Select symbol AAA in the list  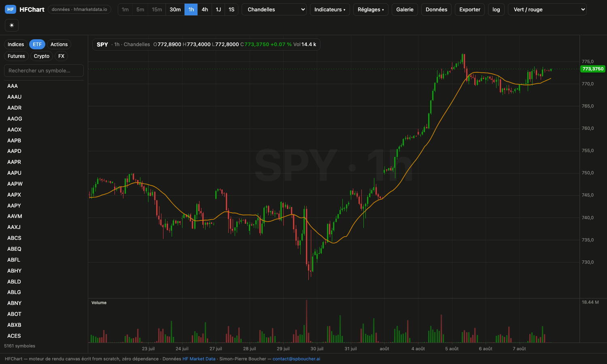[x=44, y=86]
